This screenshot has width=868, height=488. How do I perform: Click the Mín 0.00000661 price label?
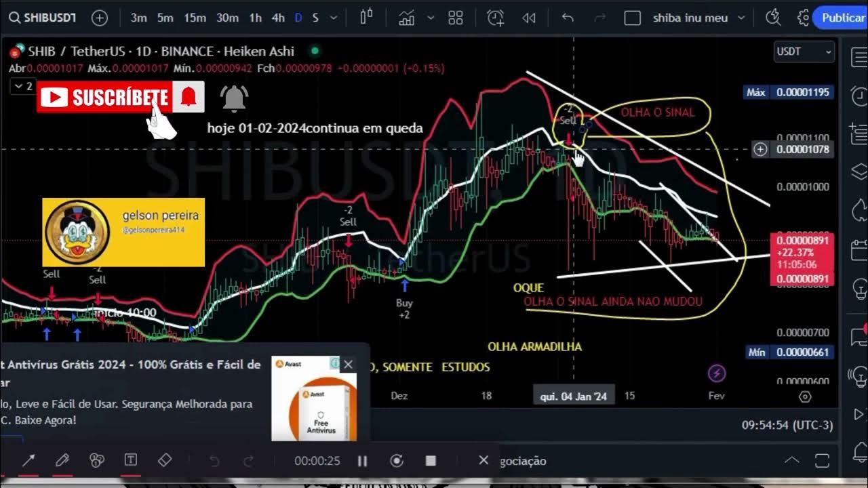(789, 352)
